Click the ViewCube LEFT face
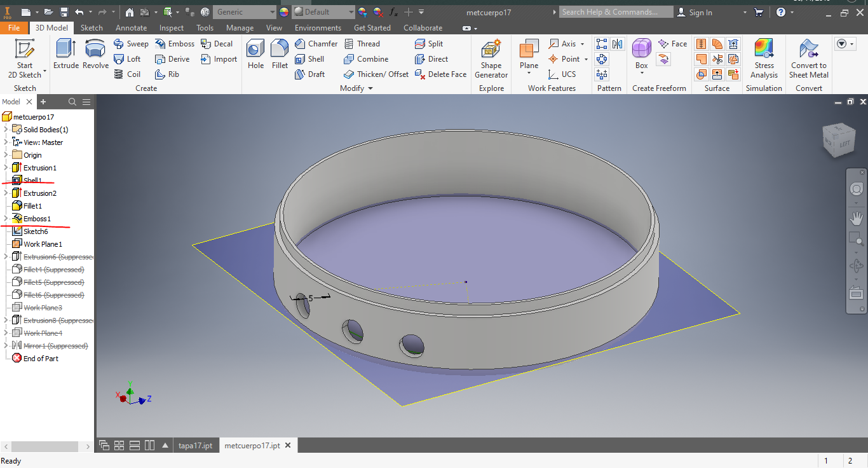 pos(844,144)
